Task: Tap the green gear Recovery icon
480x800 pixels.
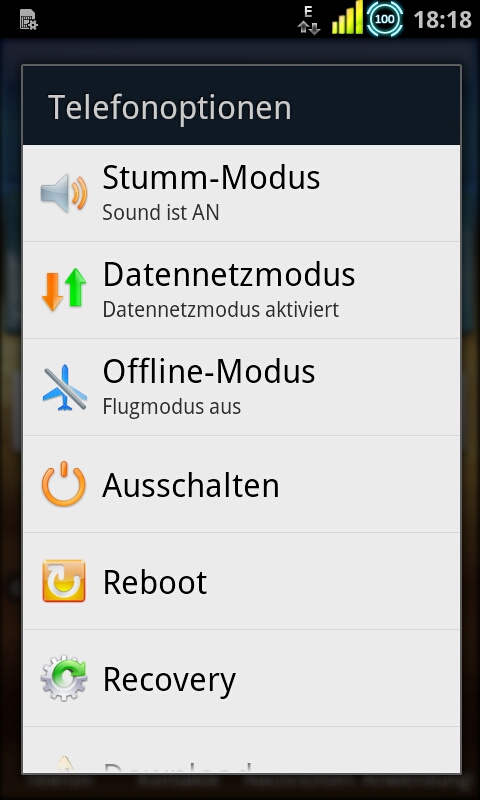Action: (64, 678)
